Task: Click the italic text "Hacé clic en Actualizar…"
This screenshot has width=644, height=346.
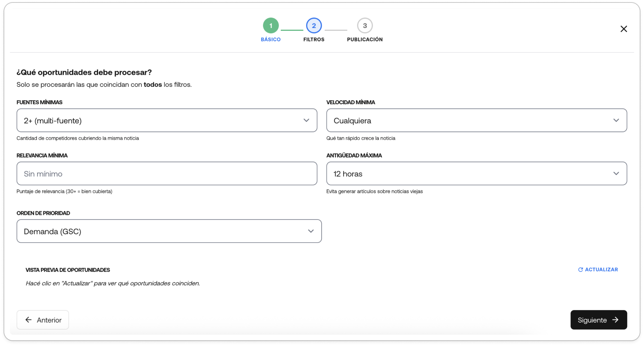Action: pyautogui.click(x=113, y=283)
